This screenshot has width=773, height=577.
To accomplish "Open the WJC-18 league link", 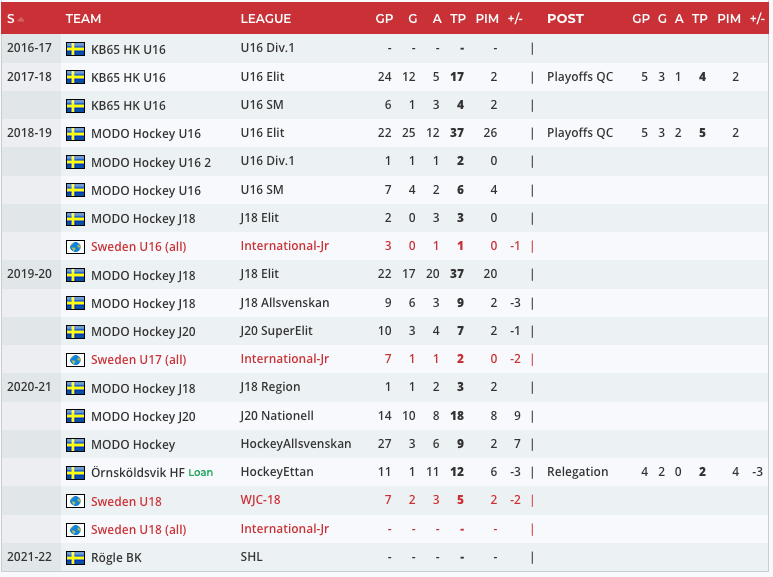I will (263, 501).
